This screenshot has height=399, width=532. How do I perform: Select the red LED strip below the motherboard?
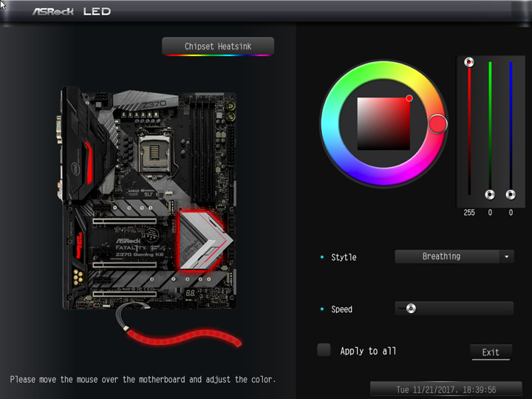click(x=185, y=338)
